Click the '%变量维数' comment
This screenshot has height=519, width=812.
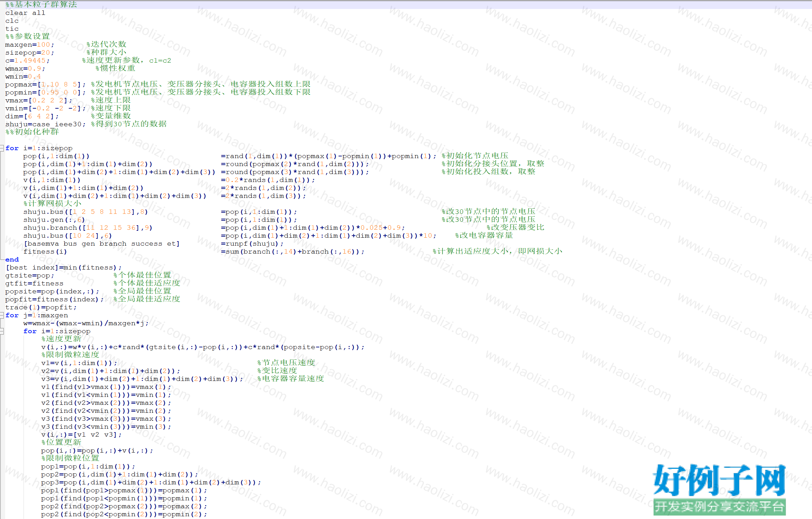click(x=111, y=116)
